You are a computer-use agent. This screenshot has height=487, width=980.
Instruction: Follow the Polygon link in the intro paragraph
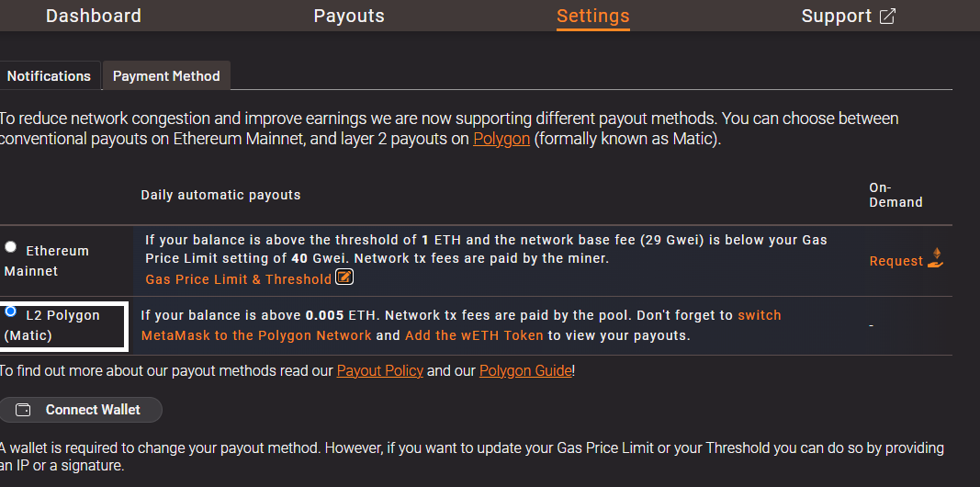501,140
